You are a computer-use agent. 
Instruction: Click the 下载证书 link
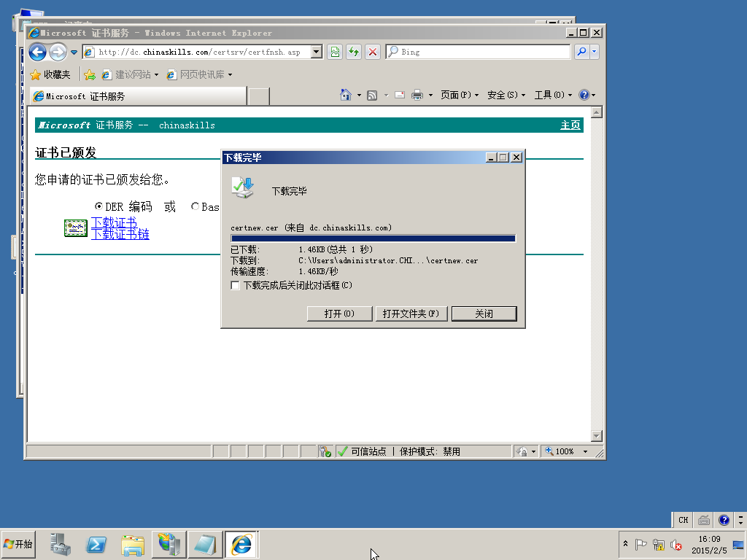coord(114,222)
